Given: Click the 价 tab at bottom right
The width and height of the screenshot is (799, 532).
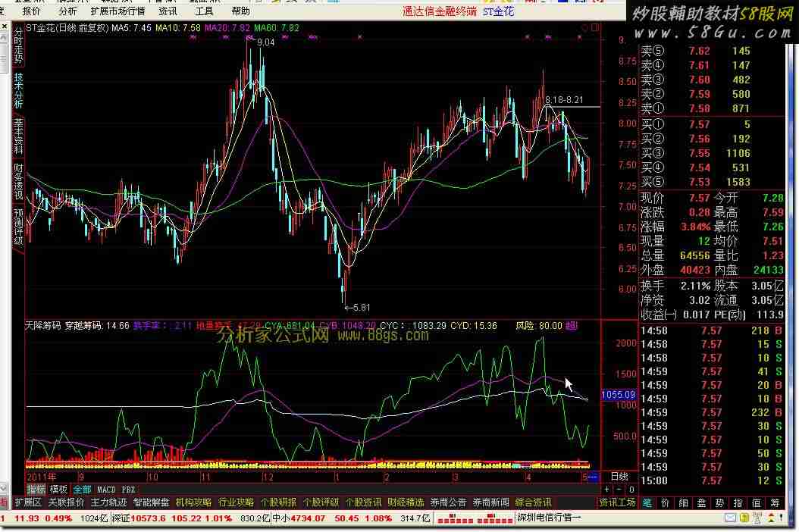Looking at the screenshot, I should [665, 502].
